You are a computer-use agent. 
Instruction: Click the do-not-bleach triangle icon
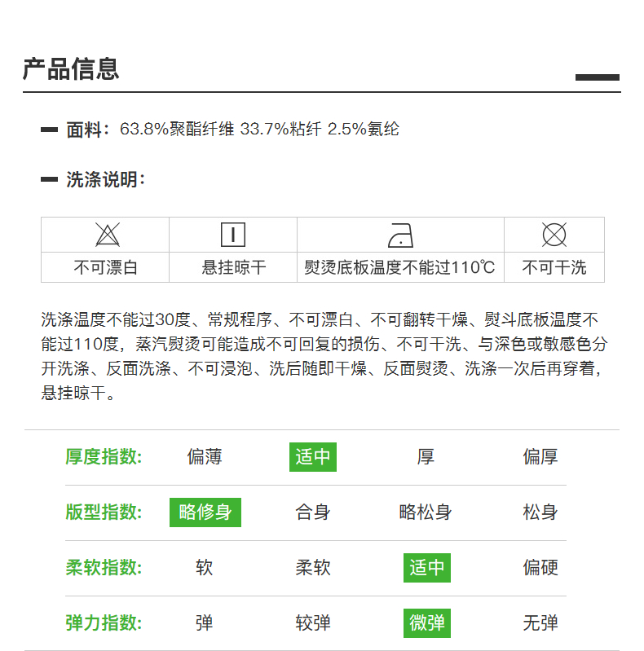coord(107,235)
